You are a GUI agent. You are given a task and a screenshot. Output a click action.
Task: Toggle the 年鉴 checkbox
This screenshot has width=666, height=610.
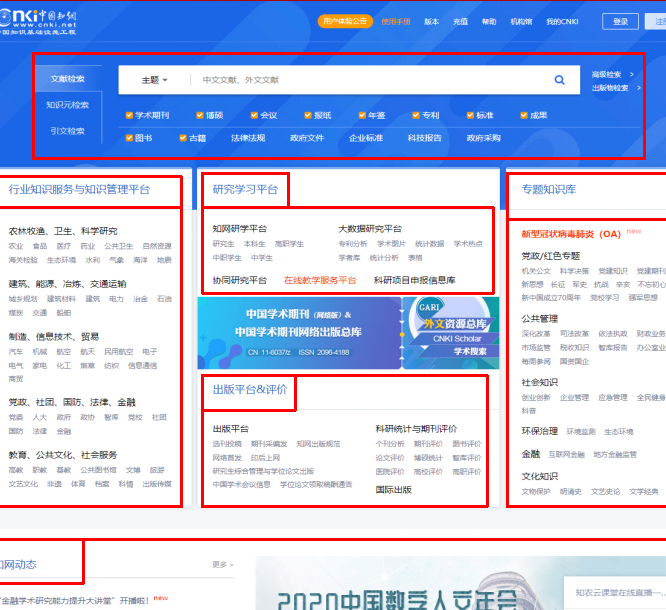point(362,115)
